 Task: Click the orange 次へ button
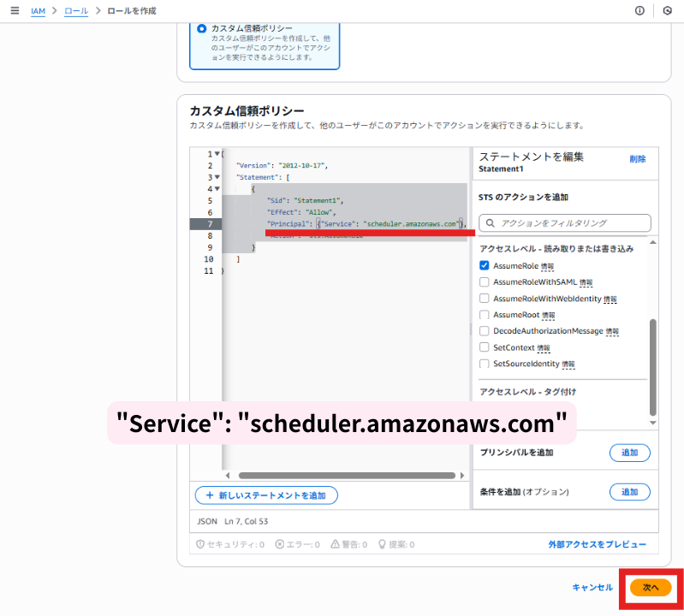tap(651, 588)
